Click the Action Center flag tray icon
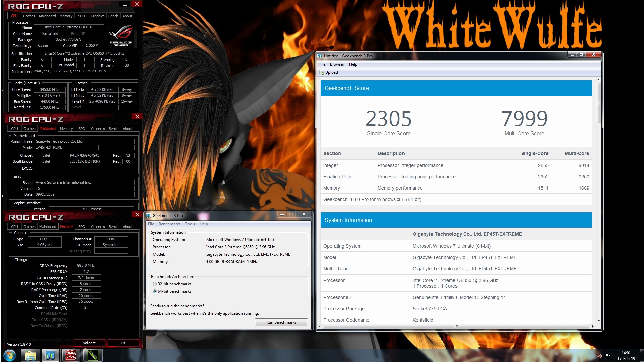Viewport: 644px width, 362px height. click(608, 356)
